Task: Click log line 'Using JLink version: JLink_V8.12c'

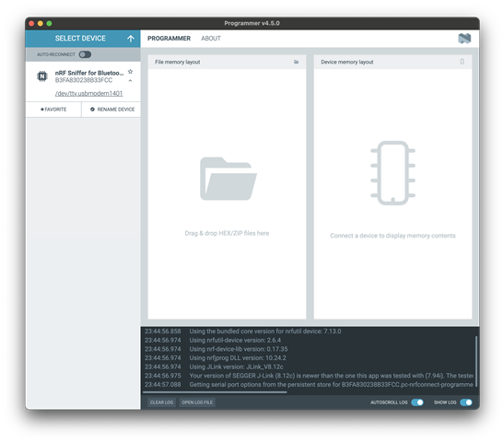Action: (236, 366)
